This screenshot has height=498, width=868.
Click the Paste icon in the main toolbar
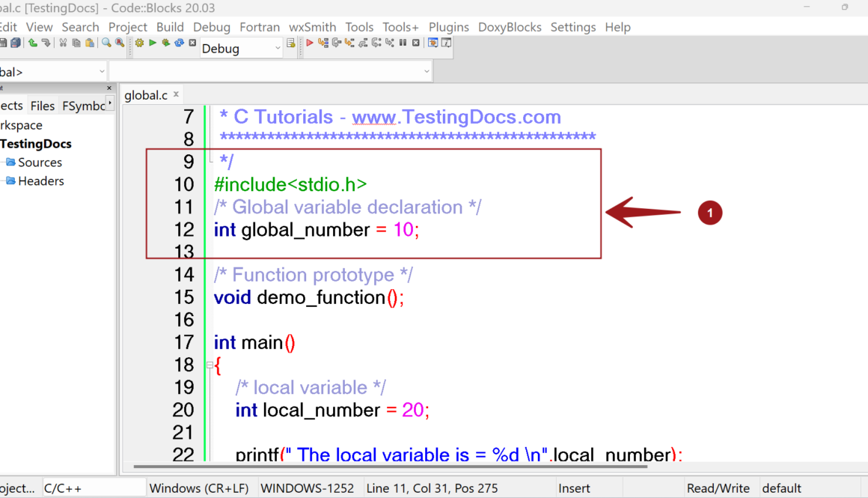[x=89, y=43]
